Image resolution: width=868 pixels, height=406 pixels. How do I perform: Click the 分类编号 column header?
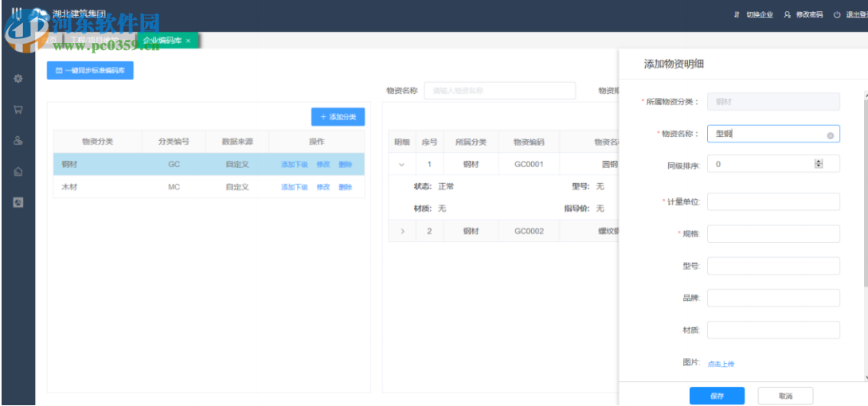174,142
